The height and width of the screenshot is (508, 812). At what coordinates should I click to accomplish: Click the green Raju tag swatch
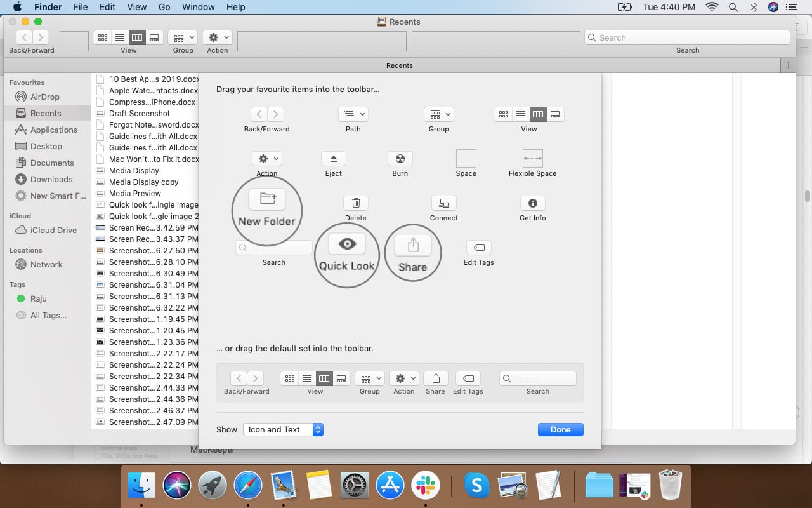click(20, 298)
